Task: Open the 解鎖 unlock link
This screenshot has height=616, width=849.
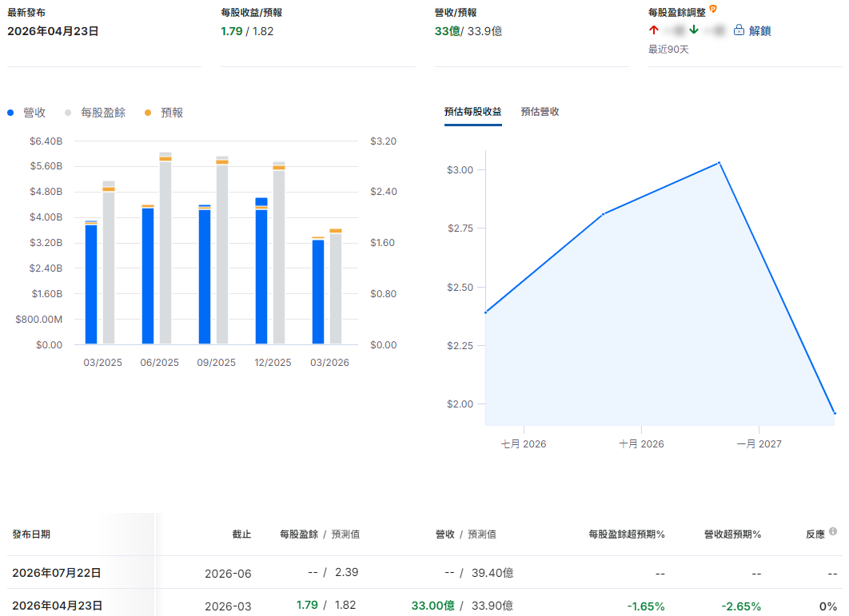Action: coord(759,31)
